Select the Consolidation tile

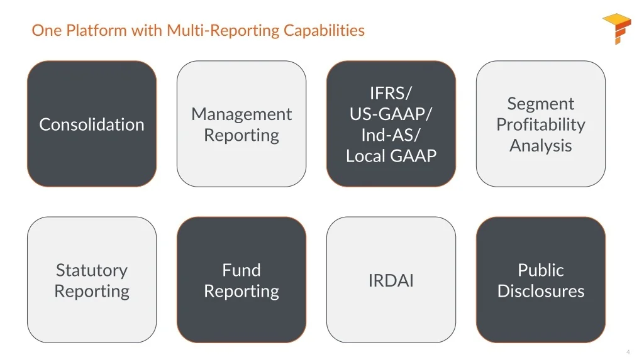(x=92, y=124)
